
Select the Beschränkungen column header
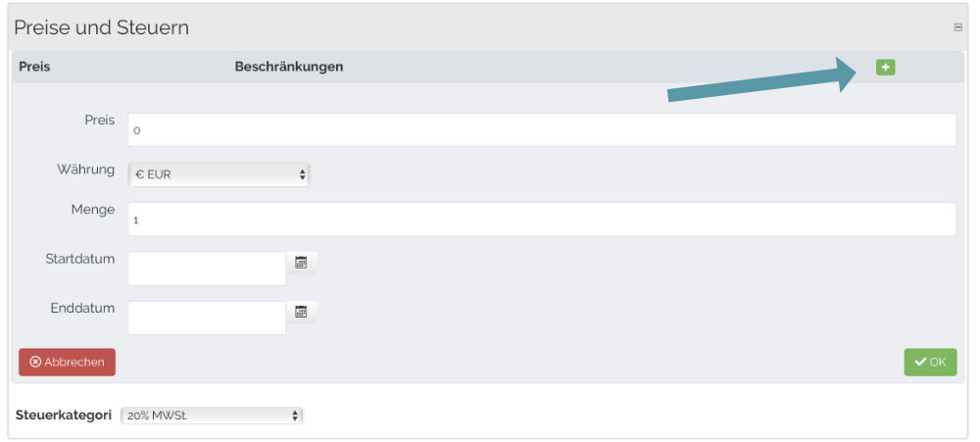pyautogui.click(x=289, y=67)
